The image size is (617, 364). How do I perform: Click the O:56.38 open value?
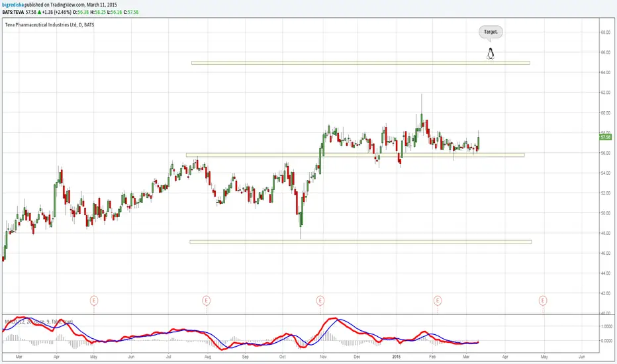81,12
